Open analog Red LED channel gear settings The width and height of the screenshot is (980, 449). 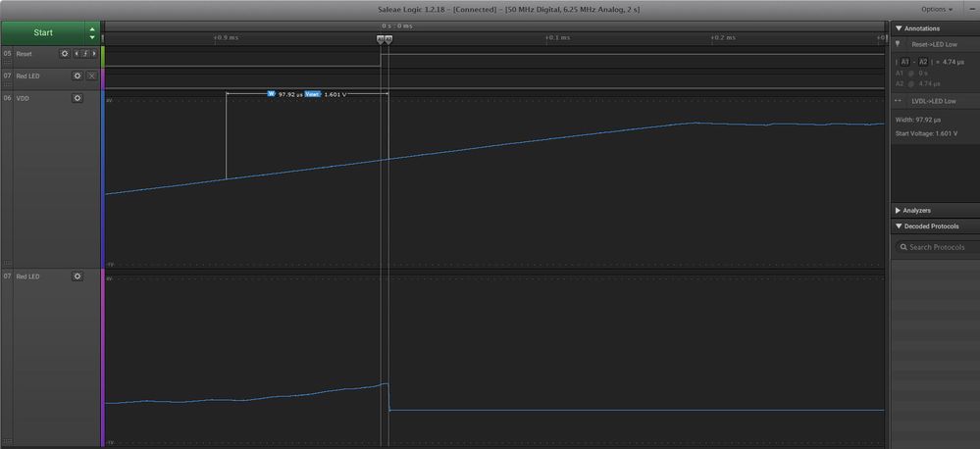pos(77,276)
